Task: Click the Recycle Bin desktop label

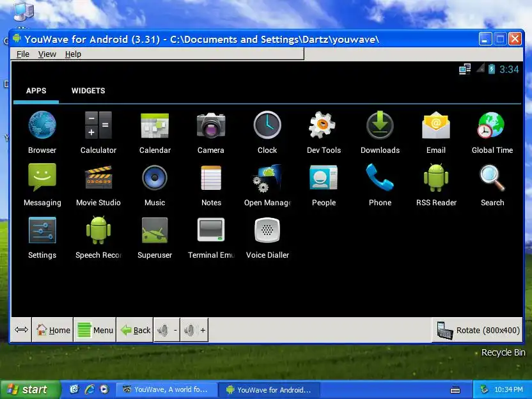Action: (503, 352)
